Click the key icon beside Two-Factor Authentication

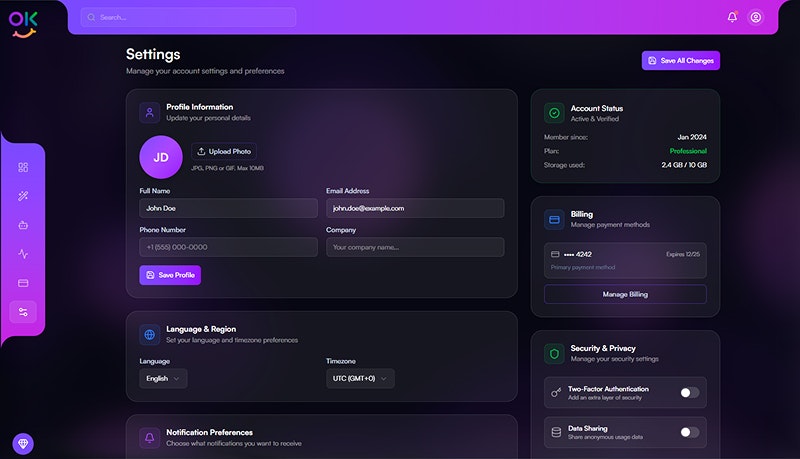[556, 393]
